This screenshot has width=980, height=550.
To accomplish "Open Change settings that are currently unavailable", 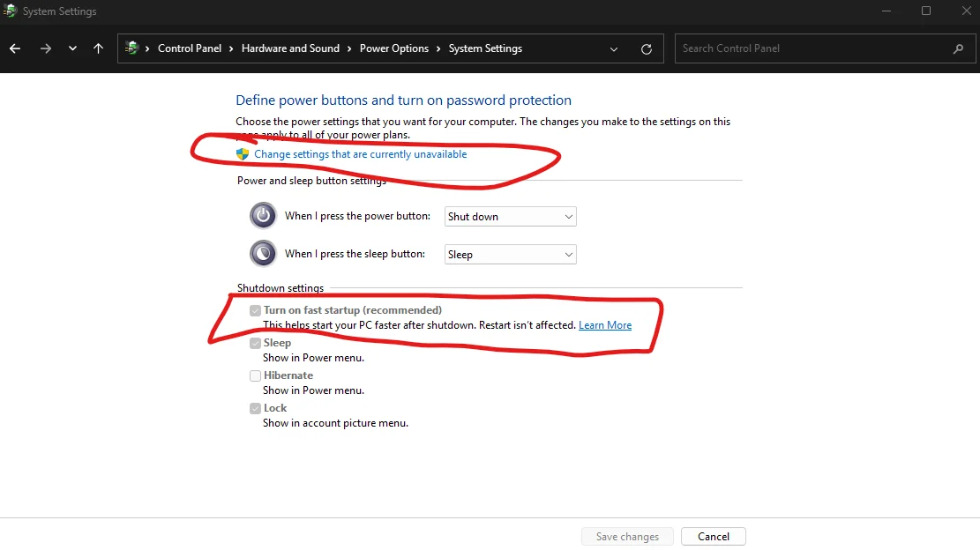I will click(360, 154).
